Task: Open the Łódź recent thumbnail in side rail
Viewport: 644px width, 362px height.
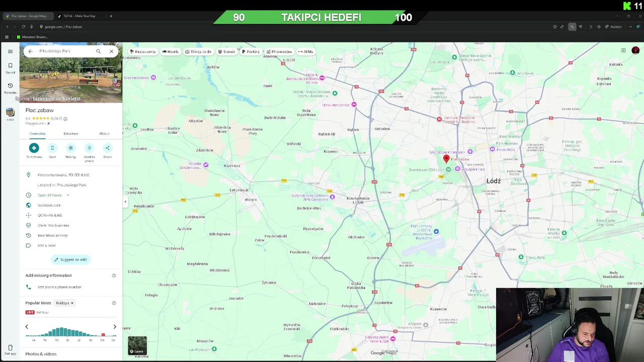Action: tap(10, 113)
